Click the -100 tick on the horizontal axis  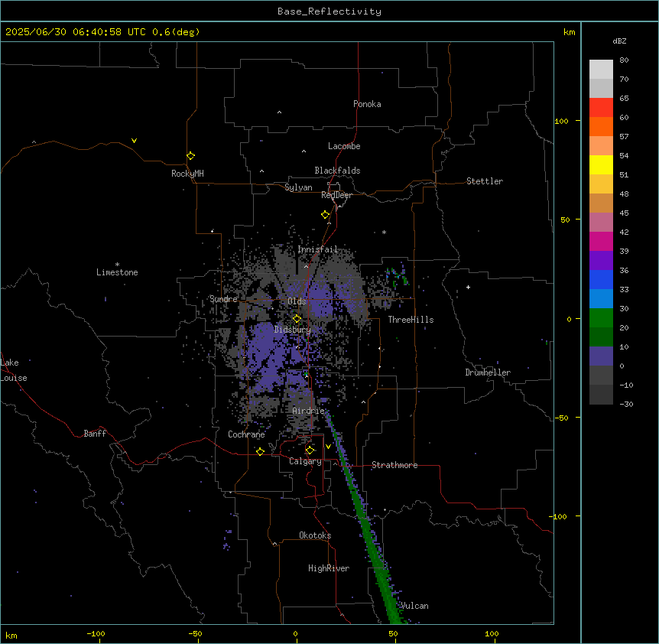pyautogui.click(x=96, y=633)
